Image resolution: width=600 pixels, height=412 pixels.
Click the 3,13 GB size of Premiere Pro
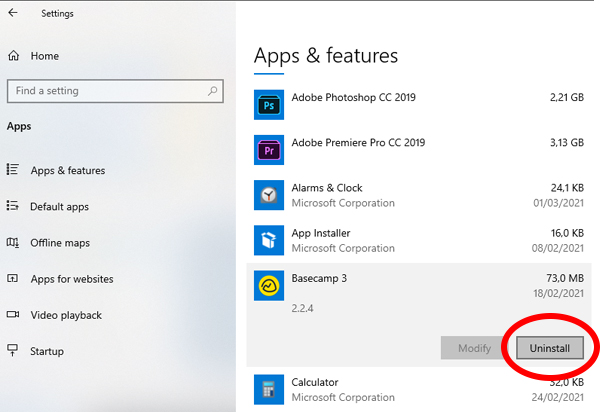click(567, 142)
